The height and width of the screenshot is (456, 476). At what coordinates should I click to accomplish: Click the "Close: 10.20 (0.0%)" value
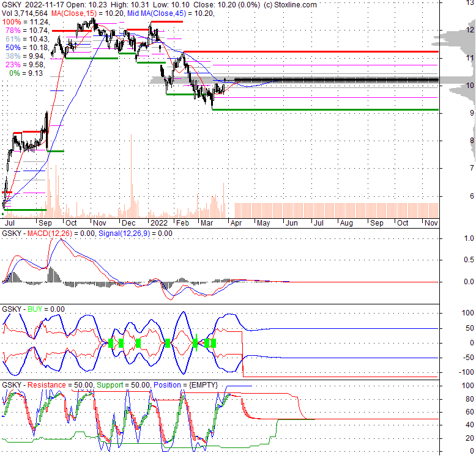227,5
